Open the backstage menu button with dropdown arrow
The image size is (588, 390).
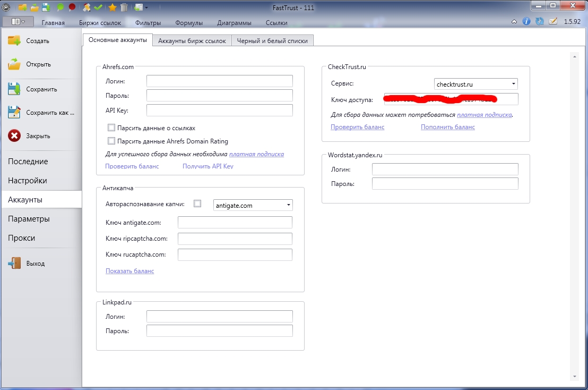point(18,22)
